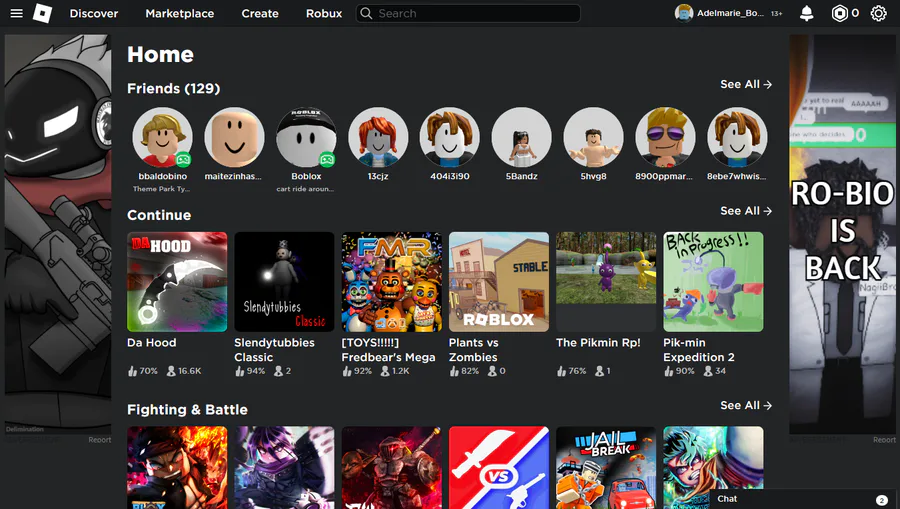See All Fighting & Battle games
The height and width of the screenshot is (509, 900).
(746, 406)
